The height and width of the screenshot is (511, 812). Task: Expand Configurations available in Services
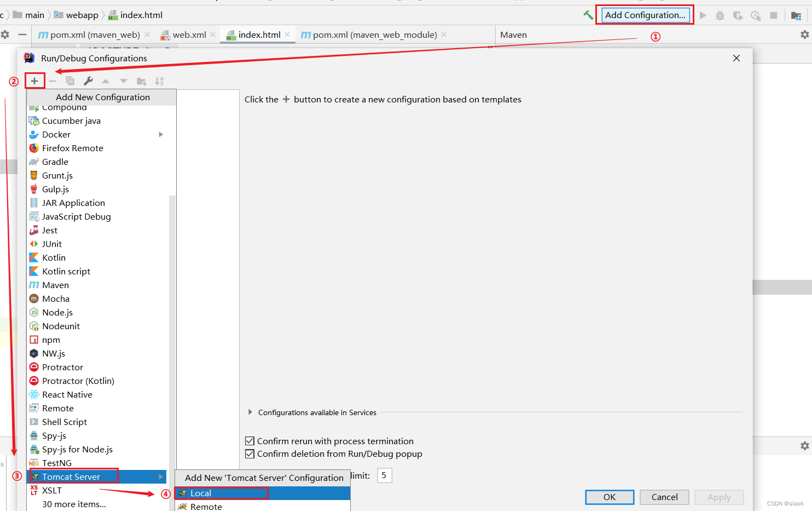pyautogui.click(x=250, y=412)
